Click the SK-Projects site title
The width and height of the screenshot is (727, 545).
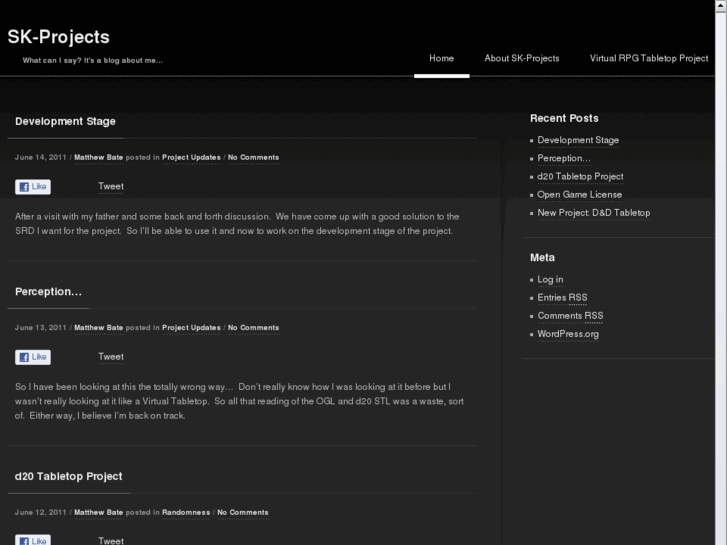coord(58,37)
